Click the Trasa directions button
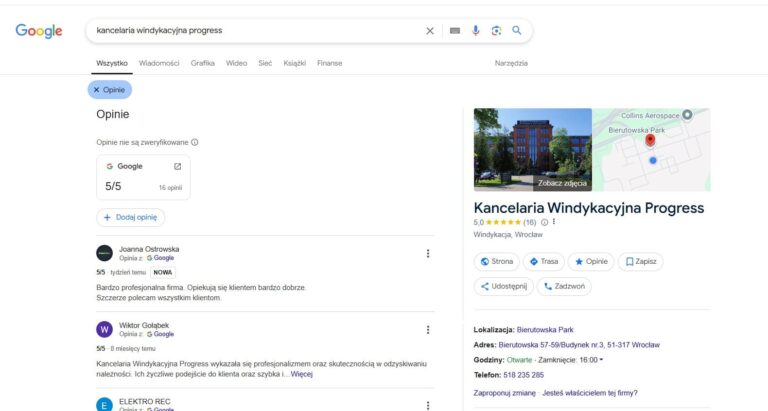The height and width of the screenshot is (411, 768). click(544, 261)
